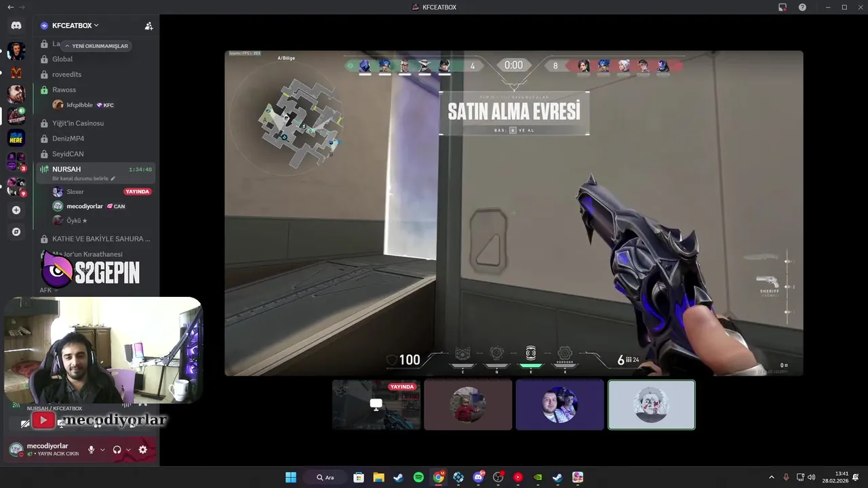868x488 pixels.
Task: Turn on camera in voice panel
Action: [x=25, y=423]
